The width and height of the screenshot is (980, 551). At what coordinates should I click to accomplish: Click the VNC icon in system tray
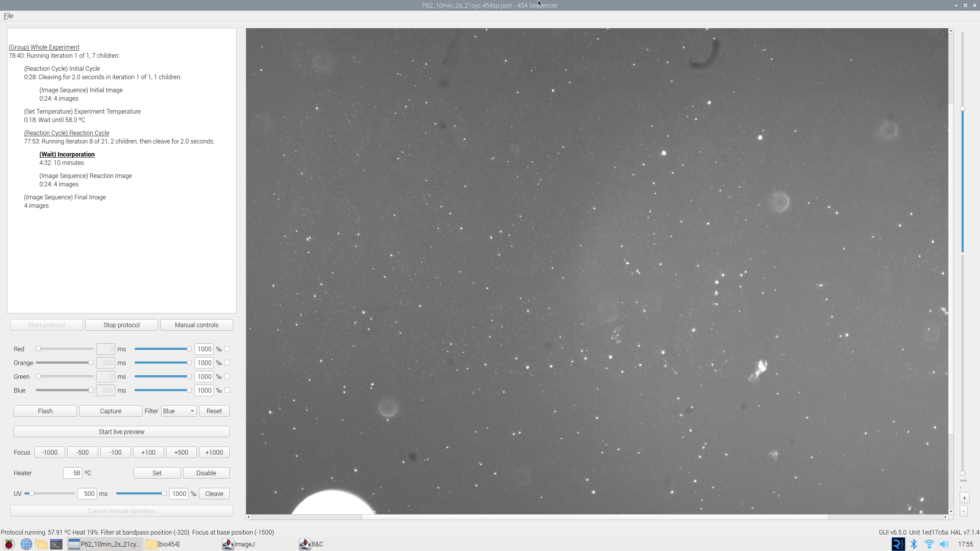pyautogui.click(x=898, y=544)
